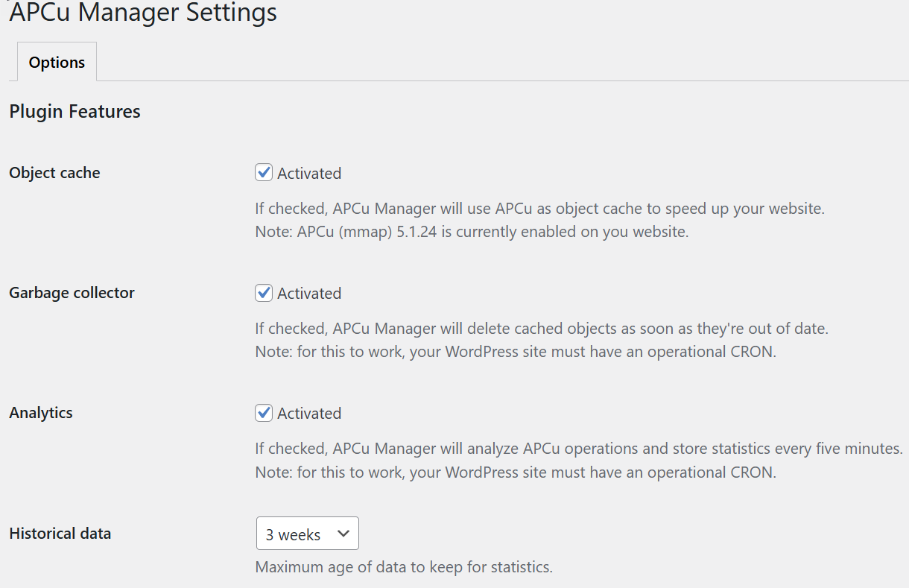Screen dimensions: 909x588
Task: Click the Plugin Features heading
Action: (75, 112)
